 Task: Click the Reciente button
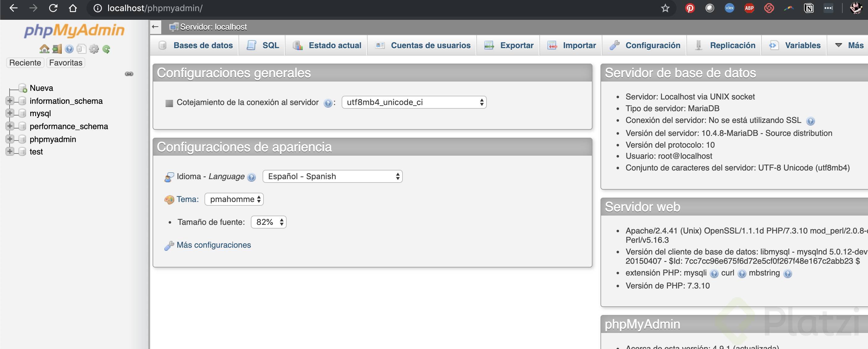coord(25,63)
